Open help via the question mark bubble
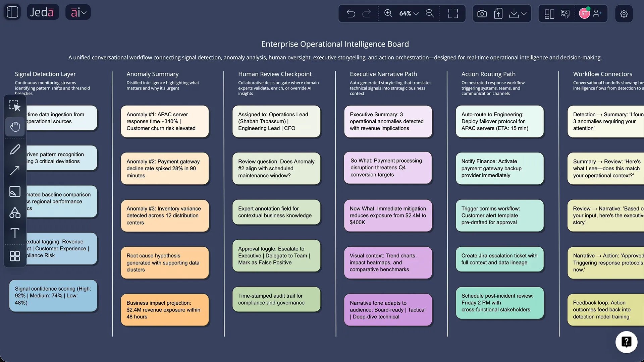 (627, 342)
